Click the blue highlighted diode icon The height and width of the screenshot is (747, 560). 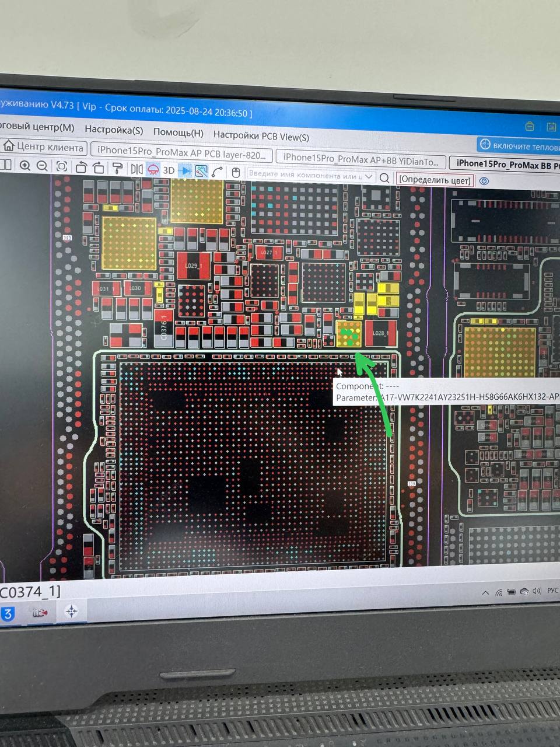(x=185, y=171)
